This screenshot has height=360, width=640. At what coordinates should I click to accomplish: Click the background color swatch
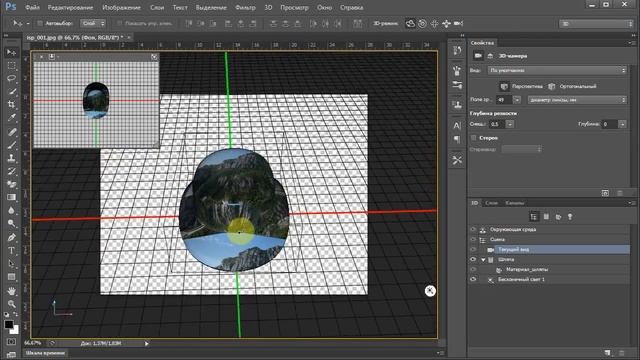click(x=15, y=330)
